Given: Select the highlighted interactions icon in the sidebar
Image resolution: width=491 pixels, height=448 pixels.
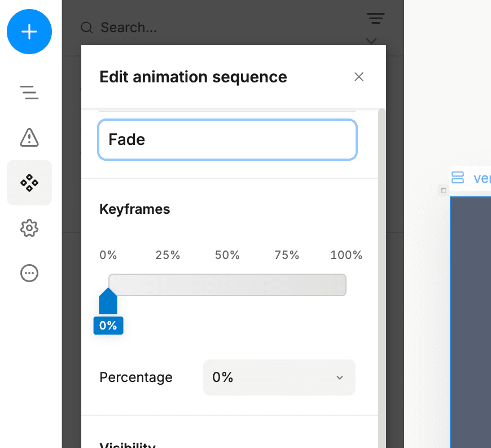Looking at the screenshot, I should (29, 183).
